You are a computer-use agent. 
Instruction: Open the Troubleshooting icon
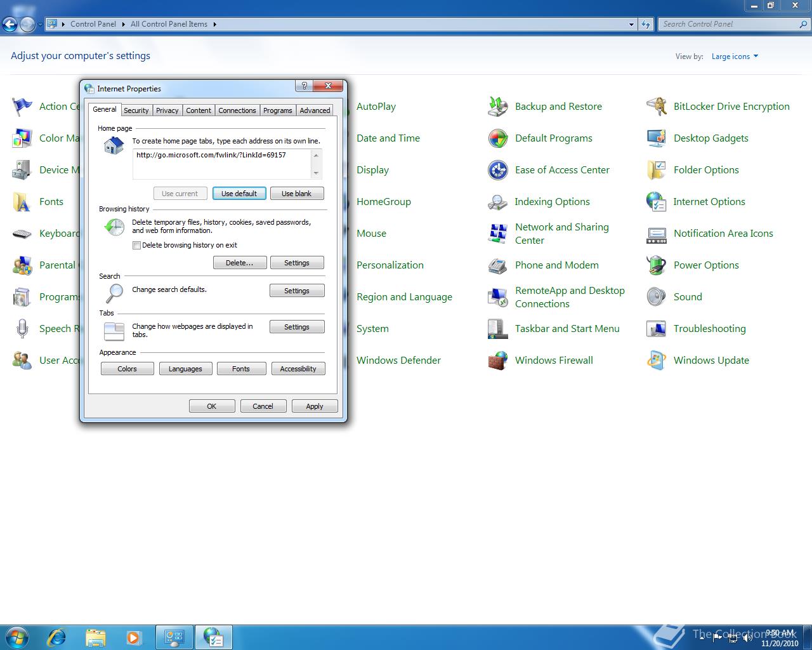tap(657, 329)
